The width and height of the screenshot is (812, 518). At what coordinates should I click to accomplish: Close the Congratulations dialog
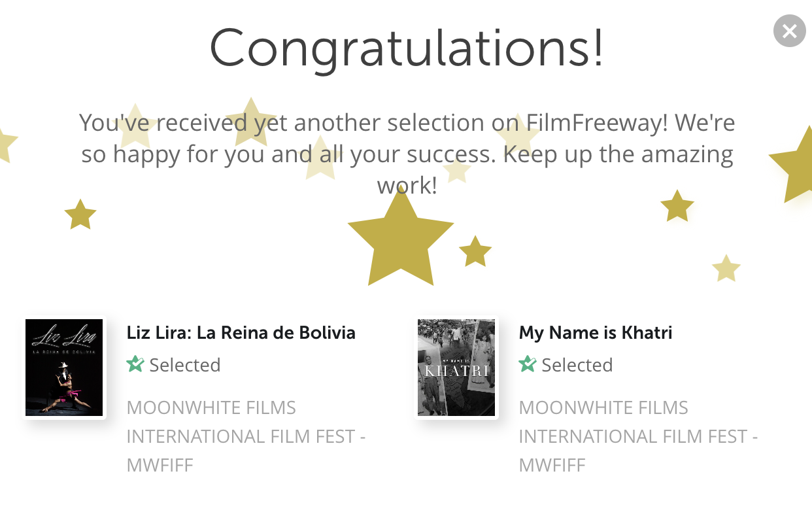tap(789, 31)
